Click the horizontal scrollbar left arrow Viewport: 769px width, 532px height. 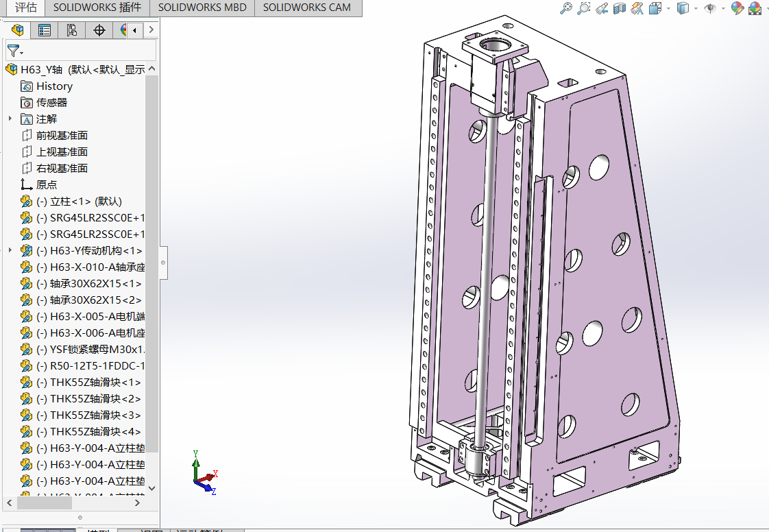pos(10,503)
